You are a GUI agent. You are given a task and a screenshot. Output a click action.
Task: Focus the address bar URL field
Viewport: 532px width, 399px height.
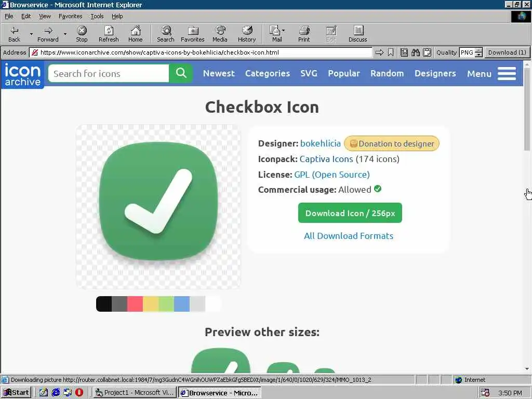click(200, 52)
